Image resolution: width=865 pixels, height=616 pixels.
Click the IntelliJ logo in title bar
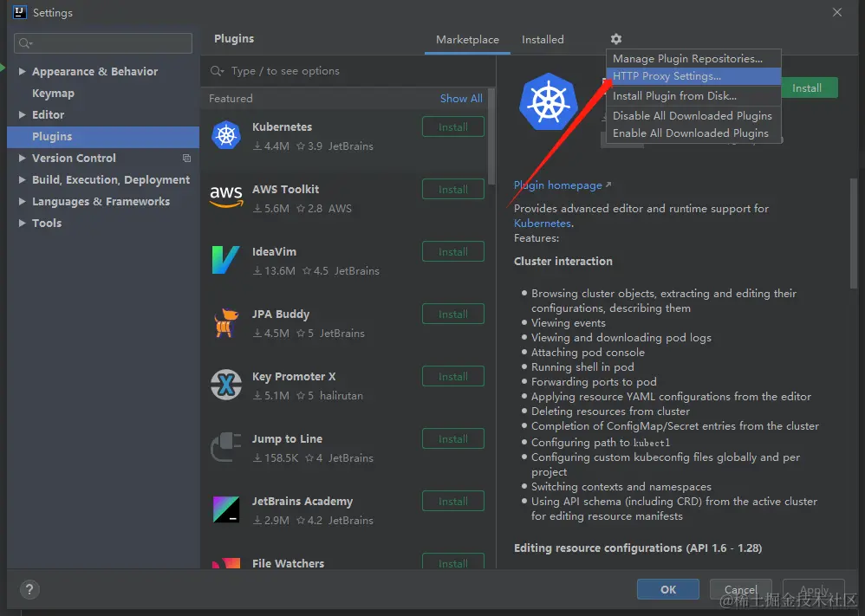[20, 12]
